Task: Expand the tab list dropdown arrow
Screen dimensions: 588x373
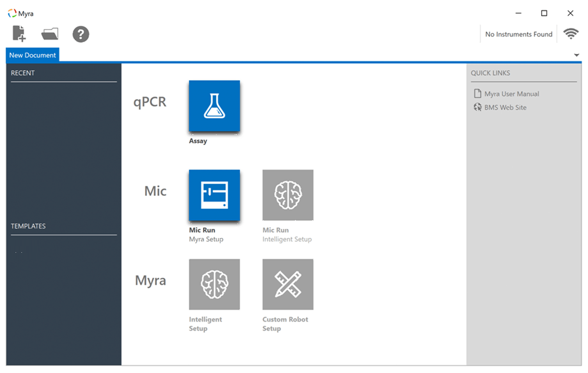Action: click(x=577, y=56)
